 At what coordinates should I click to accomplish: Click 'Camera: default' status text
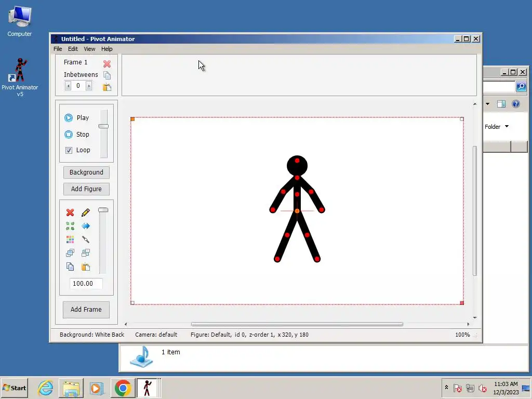[x=156, y=335]
